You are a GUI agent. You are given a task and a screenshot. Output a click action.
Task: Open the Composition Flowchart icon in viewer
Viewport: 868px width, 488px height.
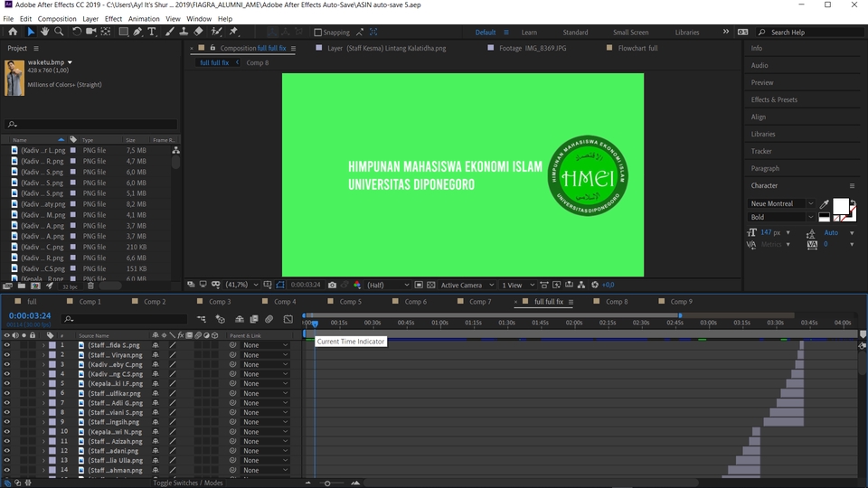click(x=581, y=285)
